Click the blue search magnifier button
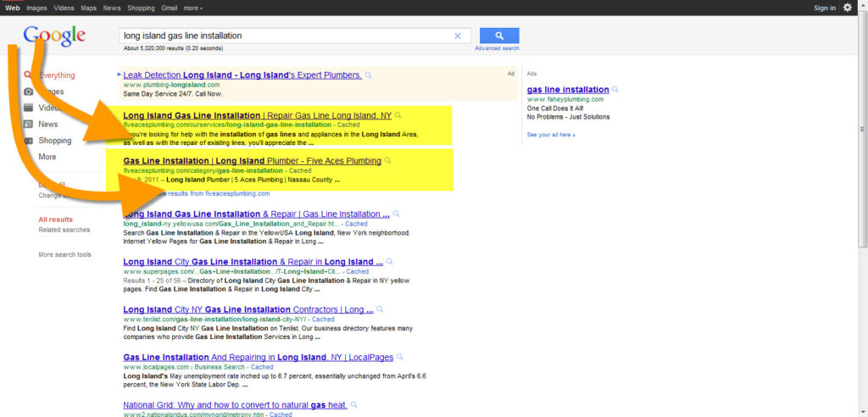This screenshot has width=868, height=417. pyautogui.click(x=499, y=36)
